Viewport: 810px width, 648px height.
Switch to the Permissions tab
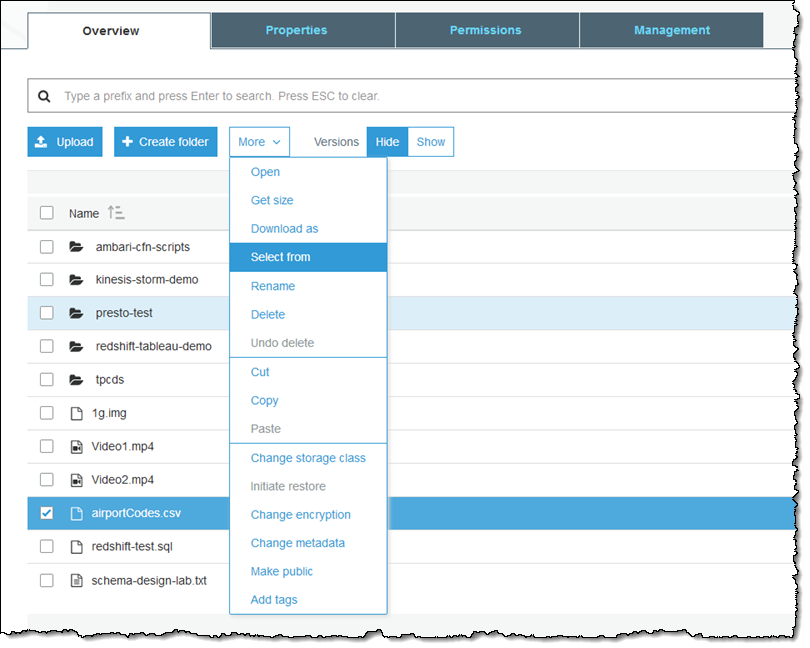click(x=486, y=30)
